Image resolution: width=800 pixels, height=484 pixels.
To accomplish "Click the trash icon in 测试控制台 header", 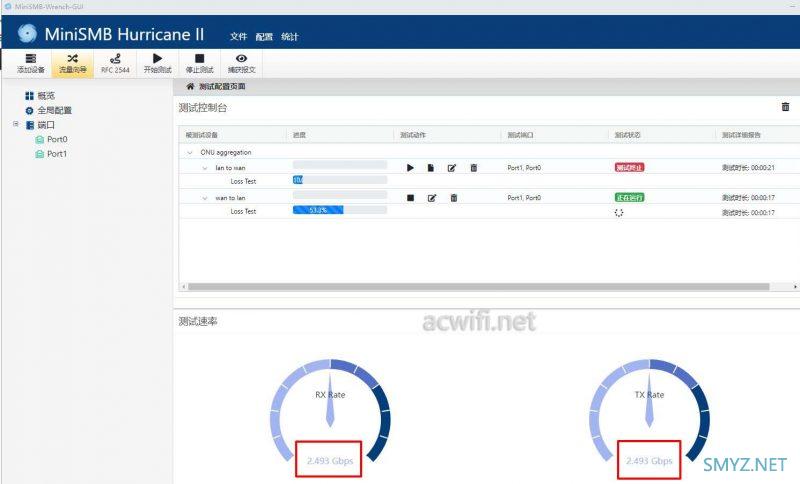I will coord(785,107).
